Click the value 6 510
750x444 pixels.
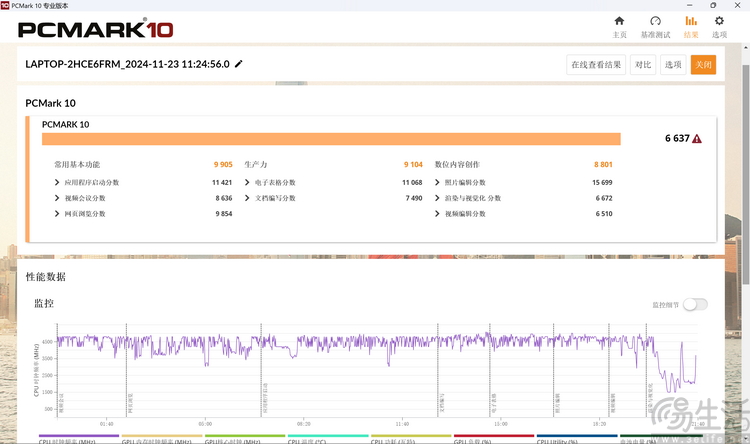604,214
